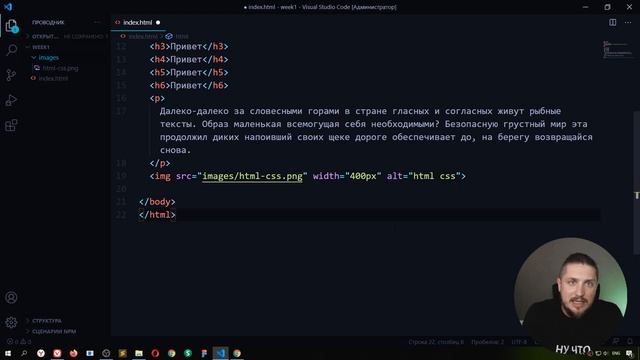Open the Windows Start menu
Screen dimensions: 640x360
click(x=8, y=353)
